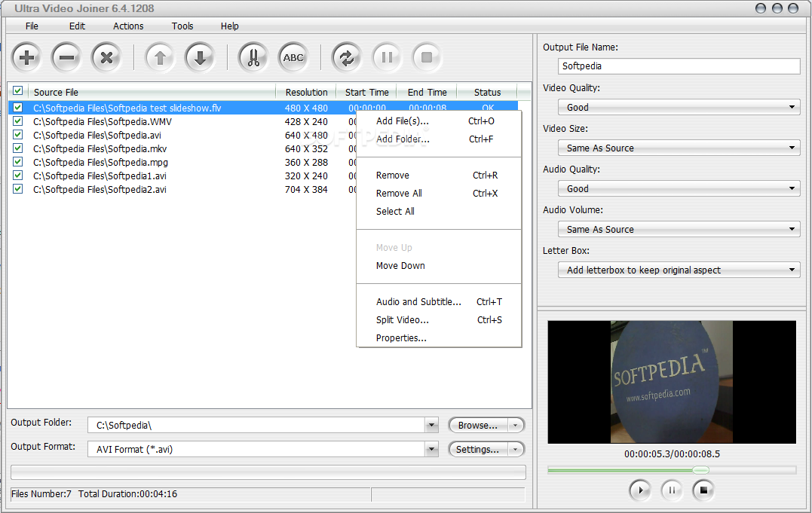Click the Pause toolbar icon
The image size is (812, 513).
coord(387,57)
